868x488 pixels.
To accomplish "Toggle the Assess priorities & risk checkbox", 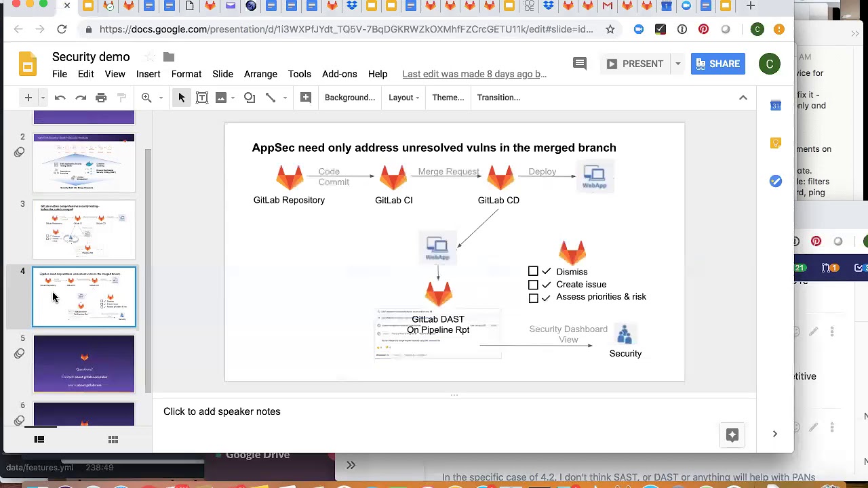I will click(533, 298).
